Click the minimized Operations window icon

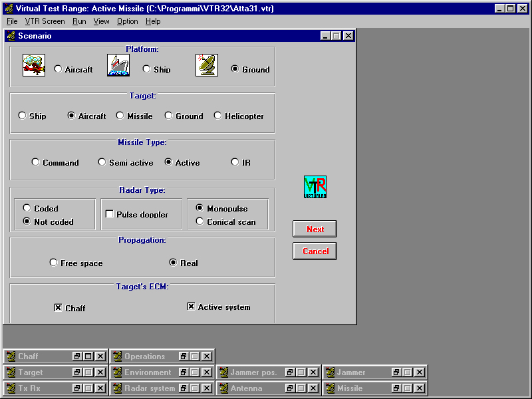[118, 356]
